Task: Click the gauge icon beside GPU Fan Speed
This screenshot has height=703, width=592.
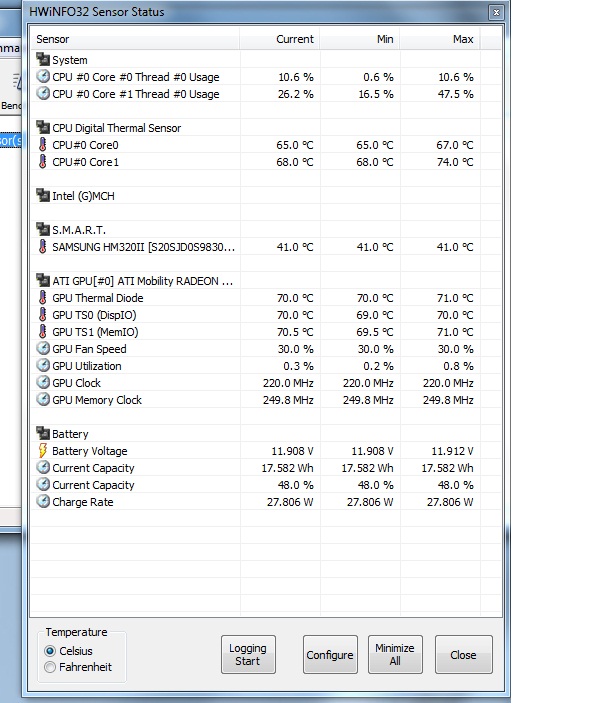Action: 43,349
